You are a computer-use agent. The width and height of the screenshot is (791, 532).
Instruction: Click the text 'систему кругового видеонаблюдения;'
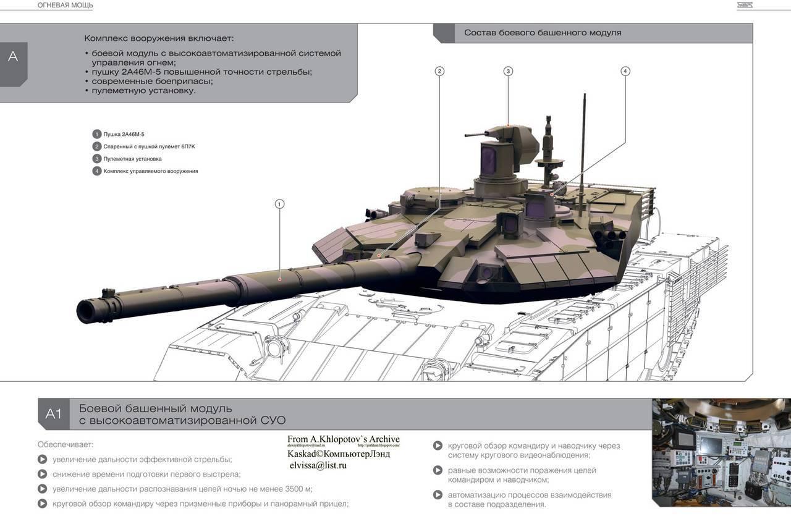[x=519, y=455]
